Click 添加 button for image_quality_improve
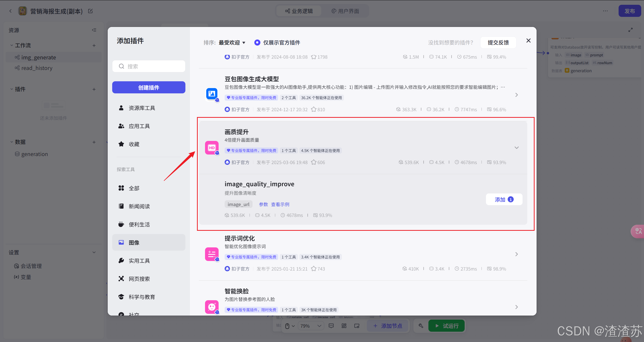 point(504,199)
